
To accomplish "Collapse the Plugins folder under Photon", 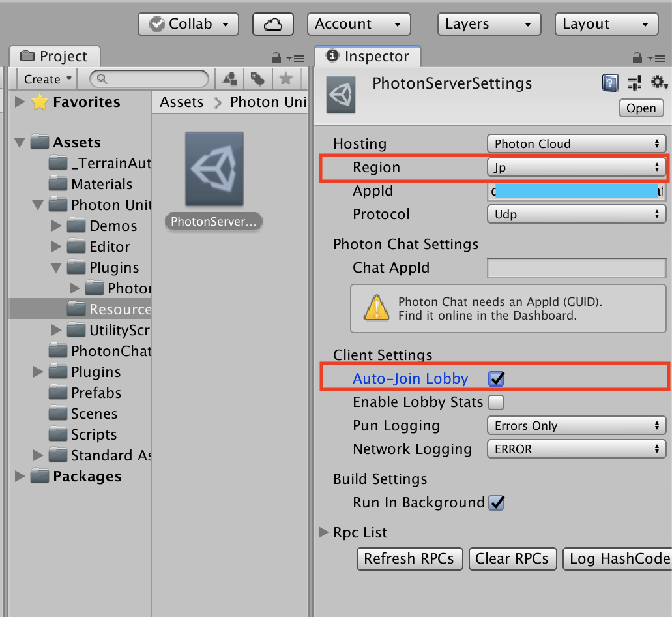I will tap(56, 268).
